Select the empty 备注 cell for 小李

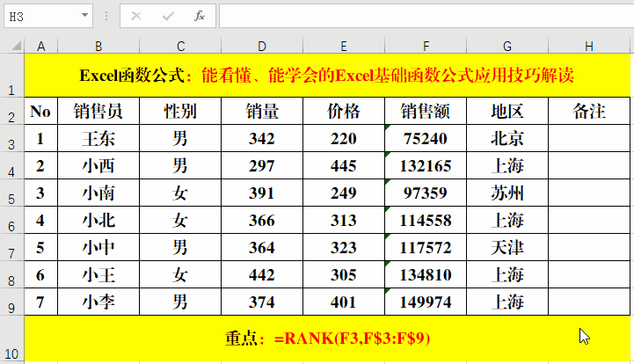[x=589, y=302]
